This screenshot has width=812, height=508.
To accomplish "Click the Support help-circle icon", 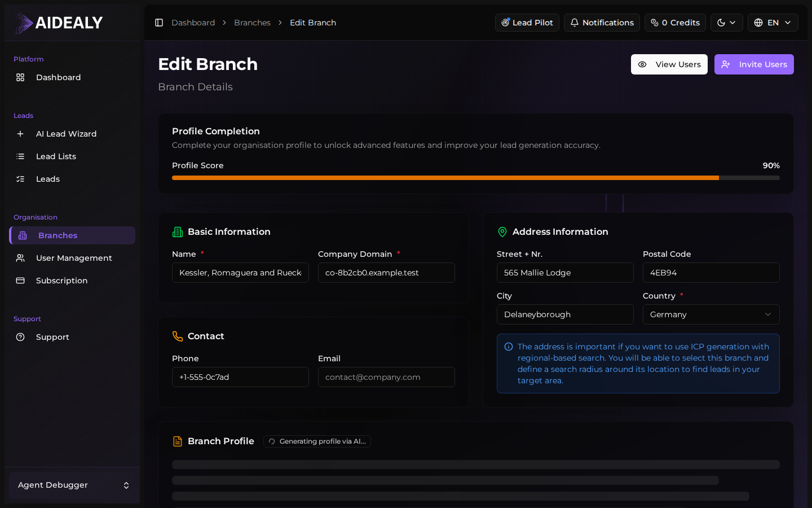I will [x=20, y=337].
